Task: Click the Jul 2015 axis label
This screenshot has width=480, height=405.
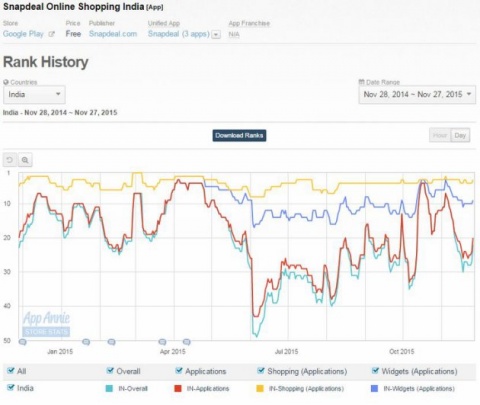Action: [x=286, y=352]
